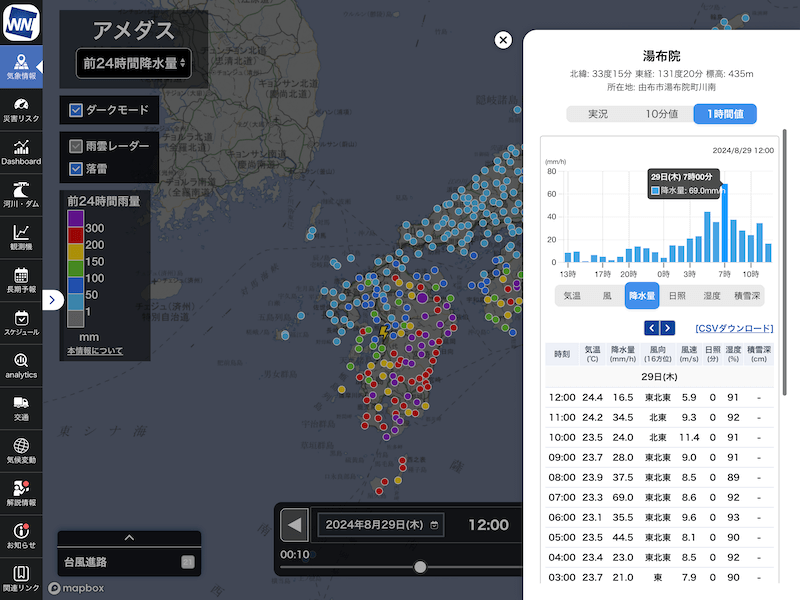This screenshot has height=600, width=800.
Task: Click the timeline slider handle
Action: click(x=420, y=567)
